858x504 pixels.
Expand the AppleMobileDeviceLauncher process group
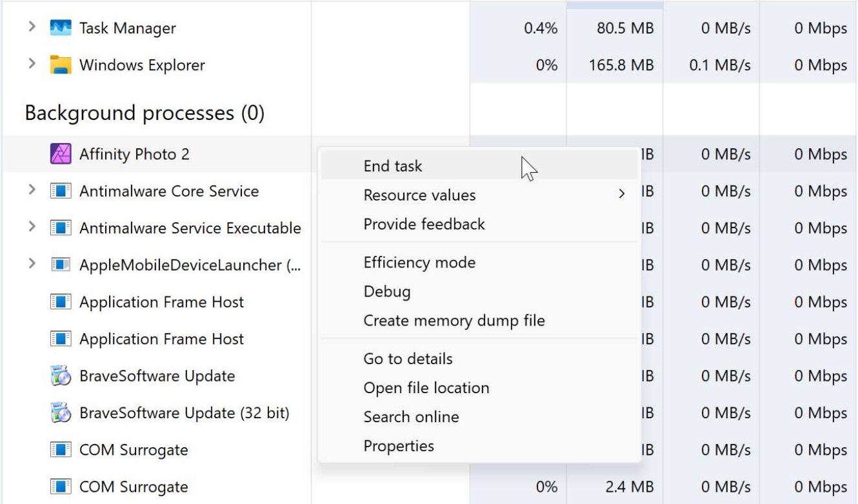(32, 264)
